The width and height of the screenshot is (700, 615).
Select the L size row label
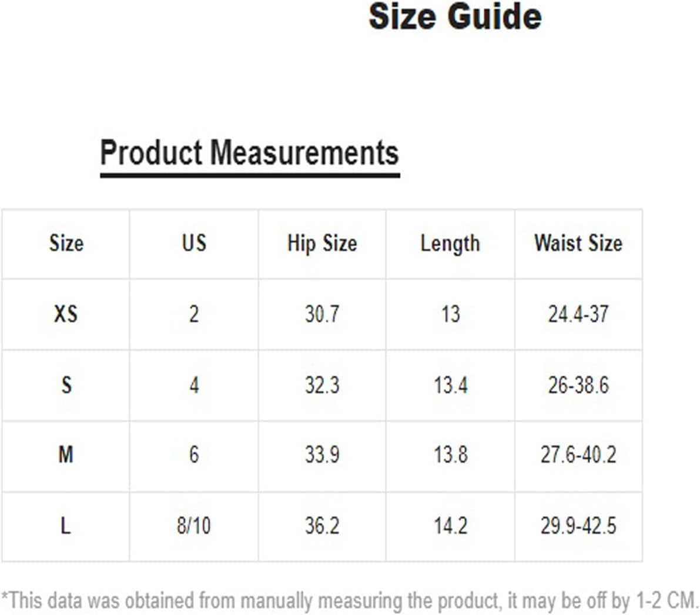pos(66,526)
